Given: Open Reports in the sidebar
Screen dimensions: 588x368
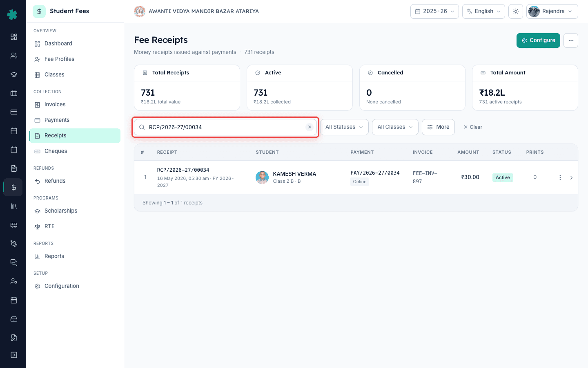Looking at the screenshot, I should (75, 256).
